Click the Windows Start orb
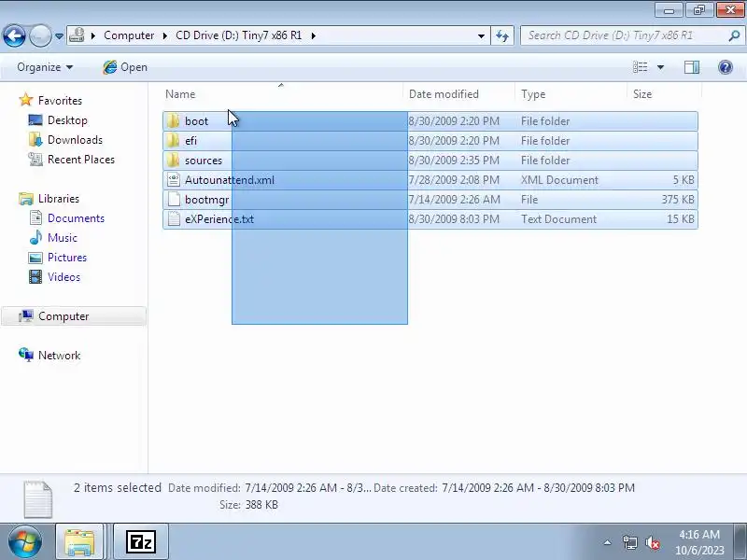 coord(24,541)
